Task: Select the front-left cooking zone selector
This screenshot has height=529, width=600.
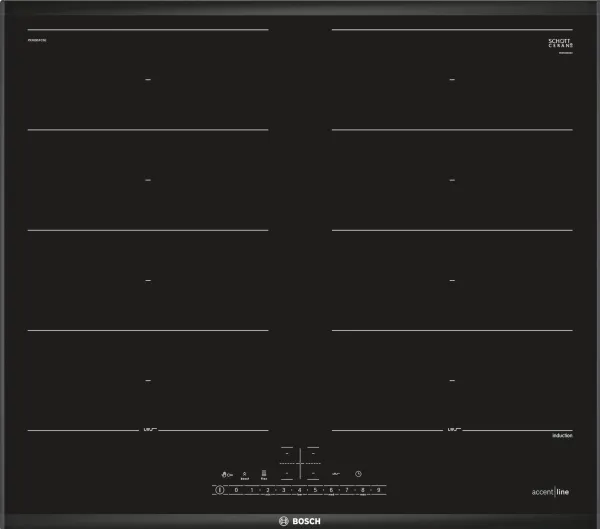Action: [287, 473]
